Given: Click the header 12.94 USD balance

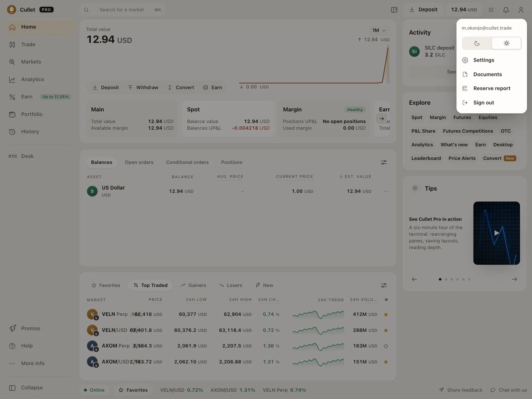Looking at the screenshot, I should pyautogui.click(x=464, y=10).
